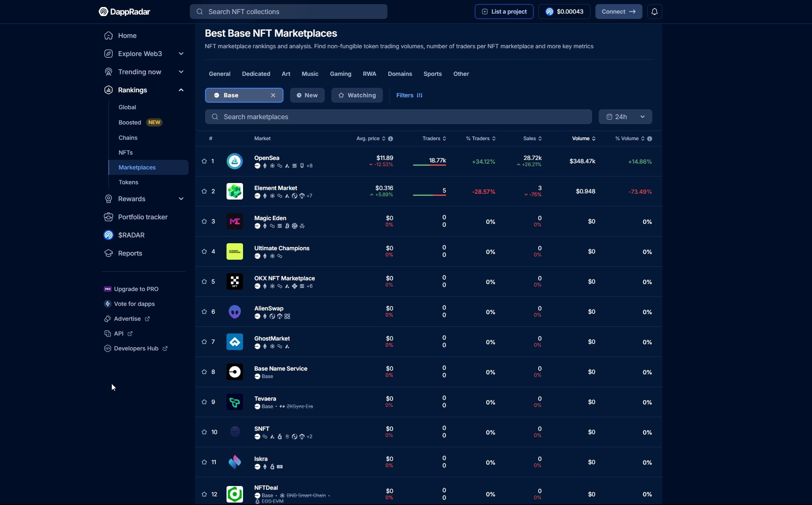
Task: Star the Element Market row favorite toggle
Action: pos(204,191)
